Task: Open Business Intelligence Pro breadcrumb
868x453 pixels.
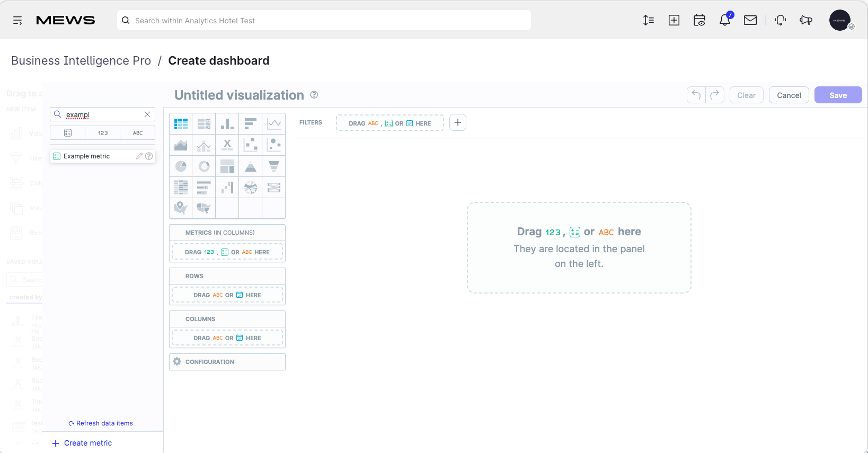Action: (x=81, y=61)
